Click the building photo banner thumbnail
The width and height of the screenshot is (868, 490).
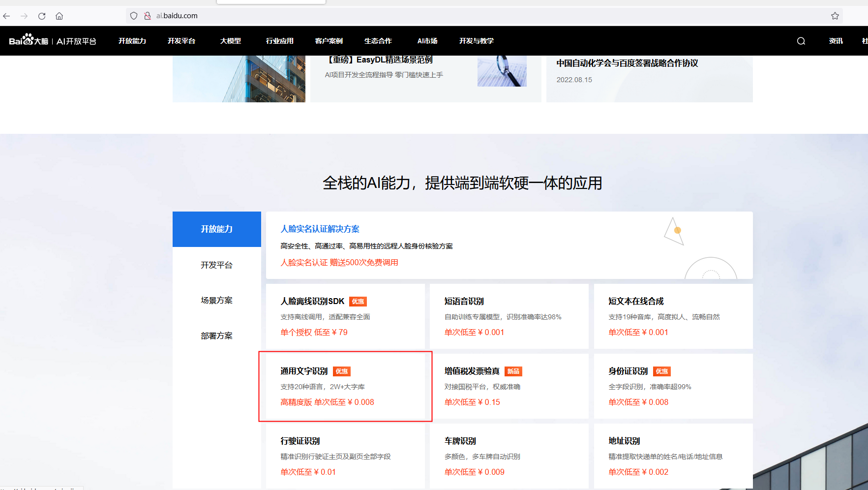(239, 79)
